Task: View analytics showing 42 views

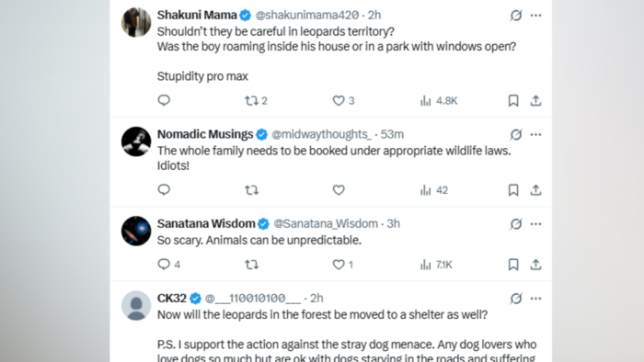Action: [x=433, y=190]
